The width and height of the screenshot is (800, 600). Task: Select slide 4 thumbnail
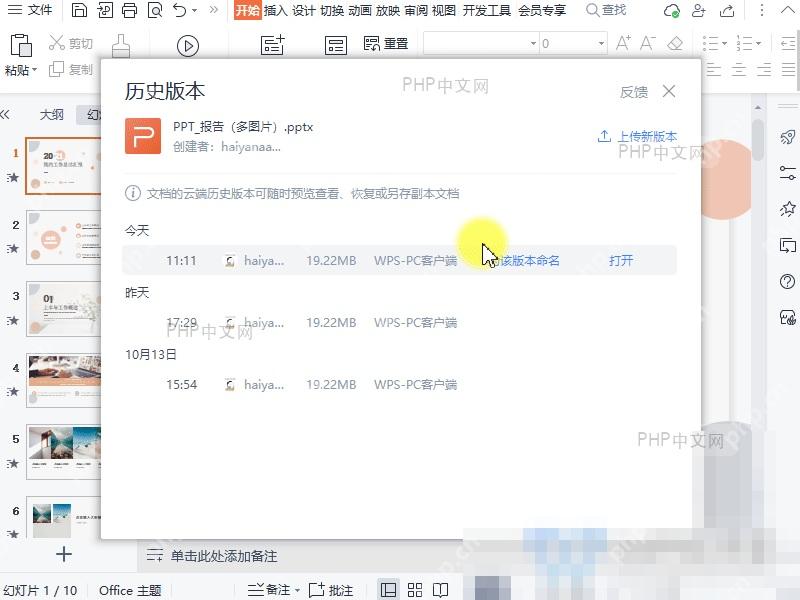[x=63, y=380]
